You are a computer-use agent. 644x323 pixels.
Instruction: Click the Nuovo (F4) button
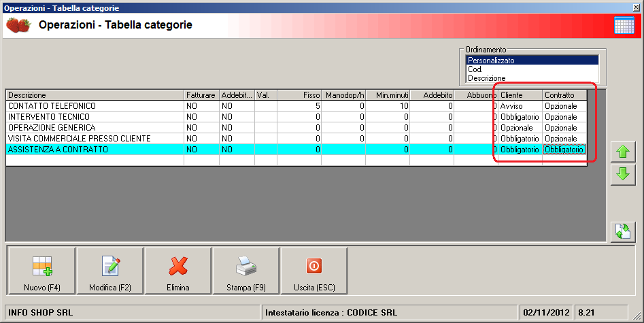click(x=41, y=271)
